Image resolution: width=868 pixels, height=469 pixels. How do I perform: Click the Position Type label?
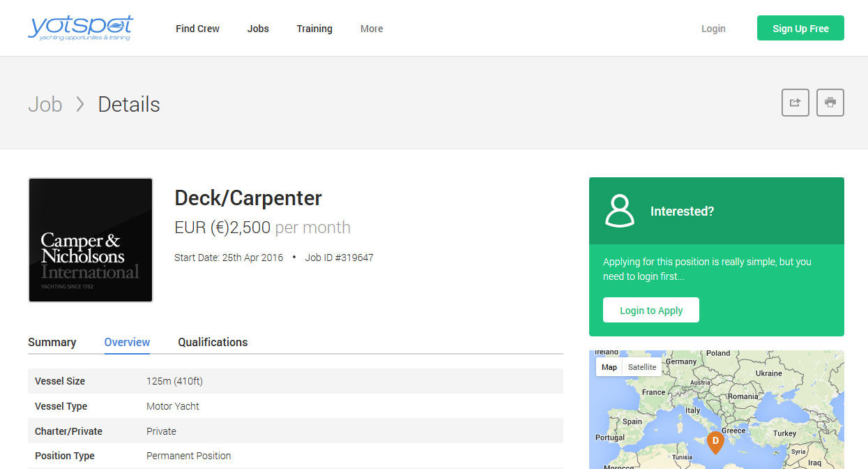[65, 456]
